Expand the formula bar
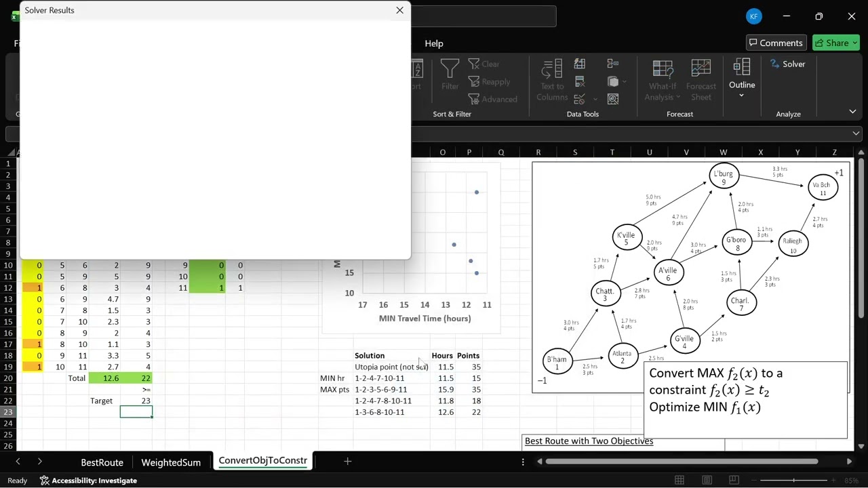 click(x=856, y=134)
